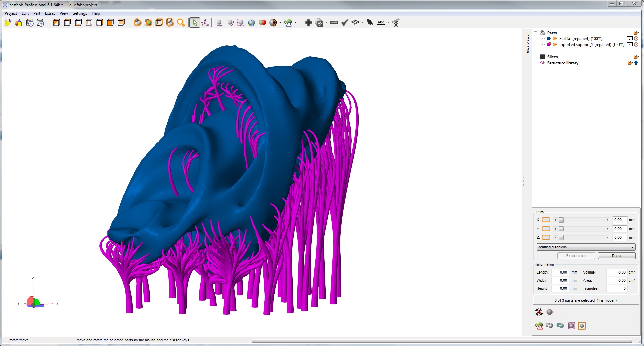
Task: Click the gray interlocked rings icon
Action: [549, 325]
